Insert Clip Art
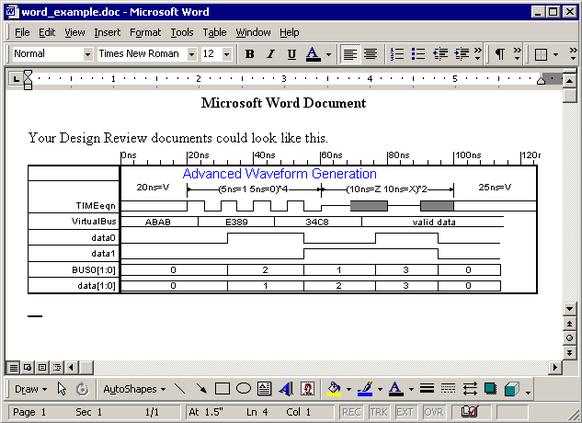The image size is (582, 423). [x=307, y=389]
